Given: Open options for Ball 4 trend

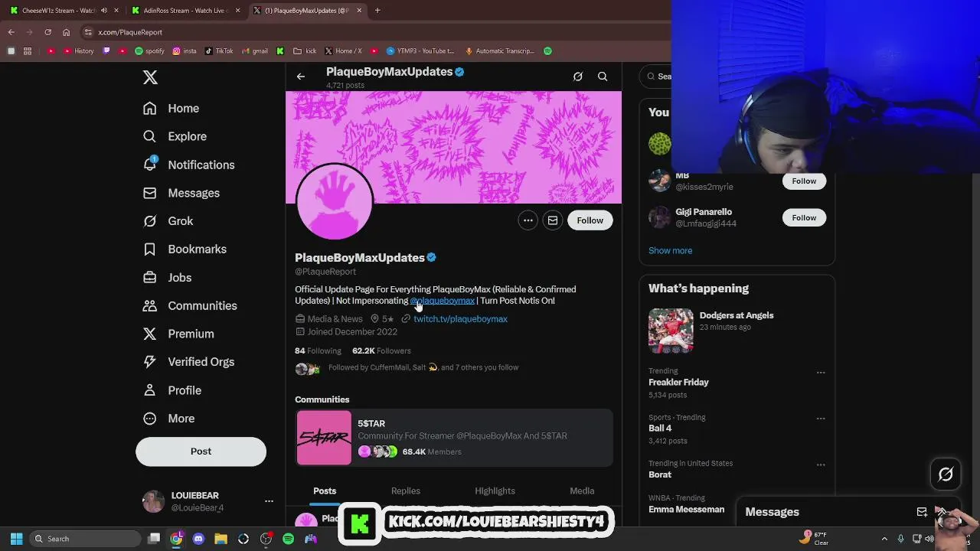Looking at the screenshot, I should (821, 419).
